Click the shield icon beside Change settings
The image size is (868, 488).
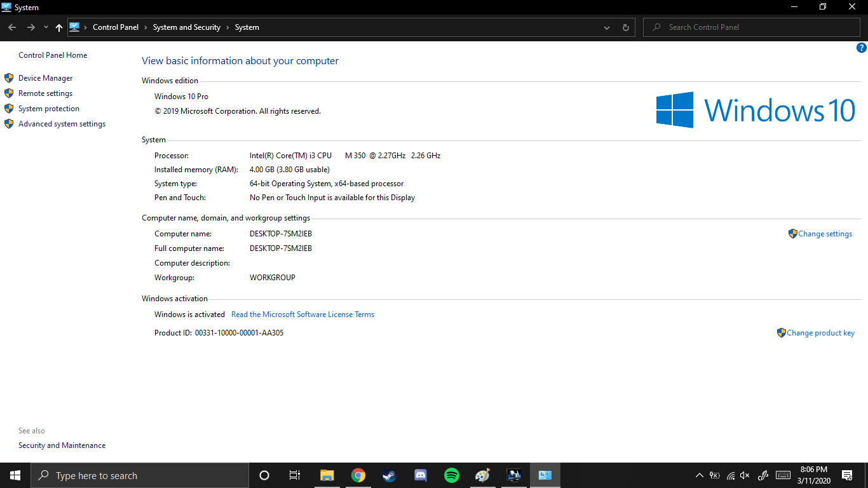[x=792, y=234]
